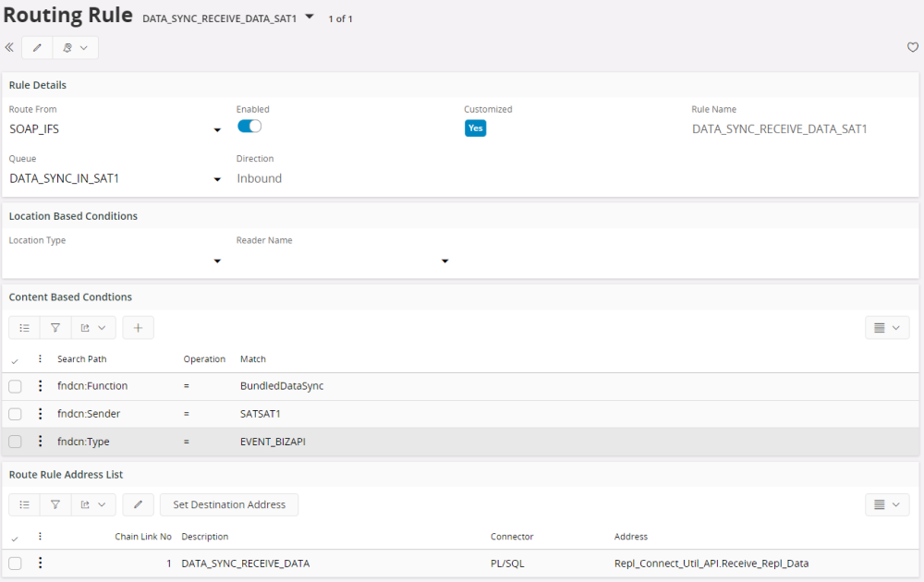The height and width of the screenshot is (582, 924).
Task: Click the pencil edit icon below the title
Action: pyautogui.click(x=37, y=47)
